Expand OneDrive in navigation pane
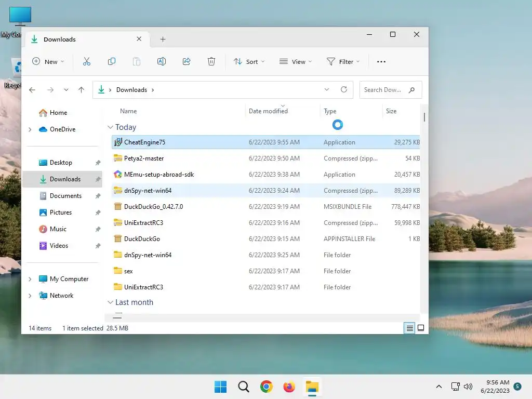 pyautogui.click(x=30, y=129)
